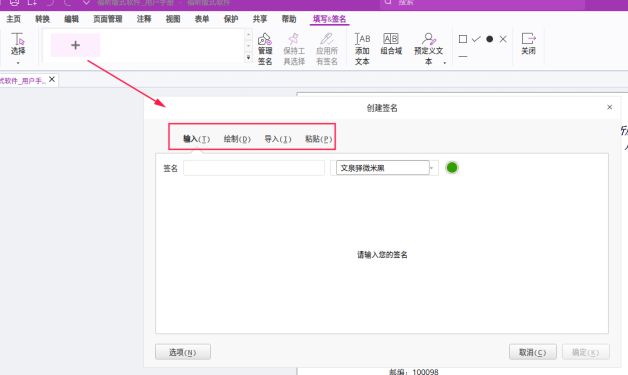This screenshot has width=628, height=375.
Task: Expand the 选择 tool dropdown arrow
Action: [18, 63]
